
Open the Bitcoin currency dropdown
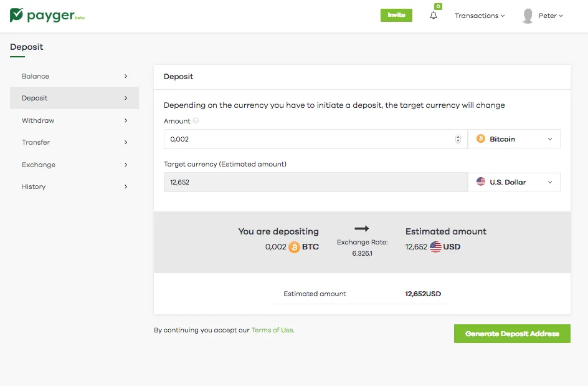point(514,139)
